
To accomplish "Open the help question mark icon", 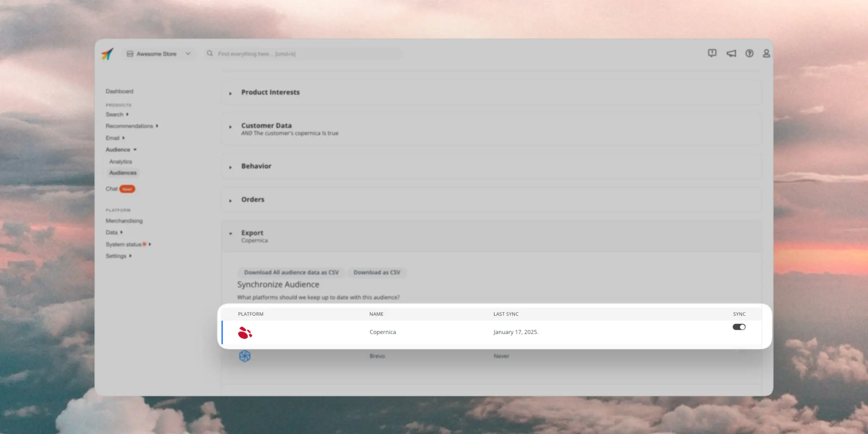I will [749, 54].
